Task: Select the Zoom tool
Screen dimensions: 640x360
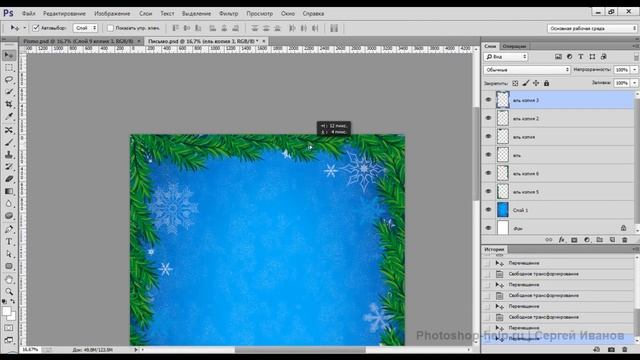Action: [9, 291]
